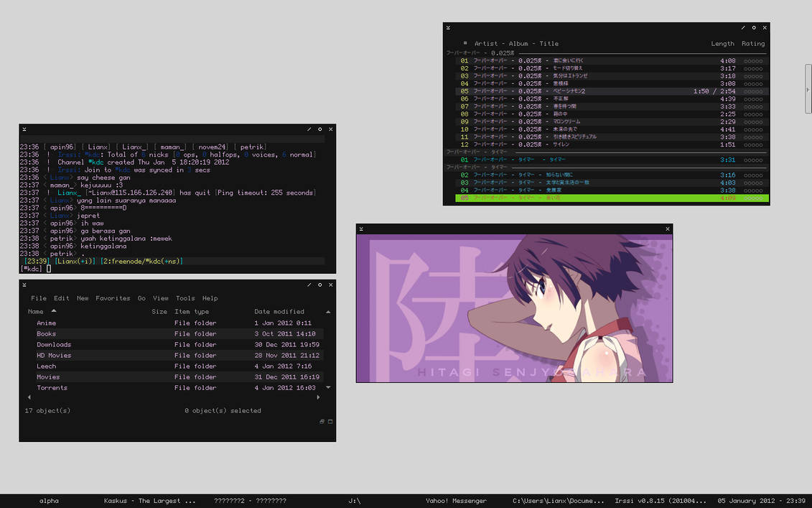The image size is (812, 508).
Task: Open the Edit menu in file manager
Action: pos(61,298)
